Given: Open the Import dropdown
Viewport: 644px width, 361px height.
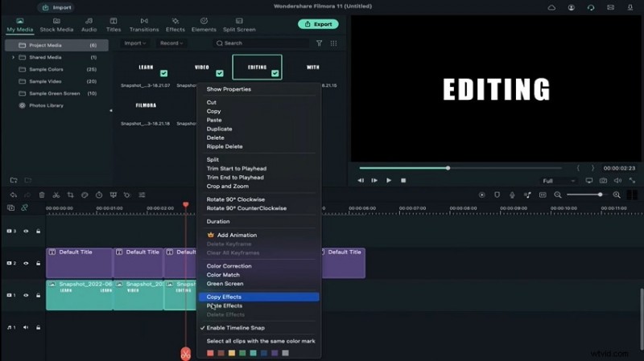Looking at the screenshot, I should (x=134, y=43).
